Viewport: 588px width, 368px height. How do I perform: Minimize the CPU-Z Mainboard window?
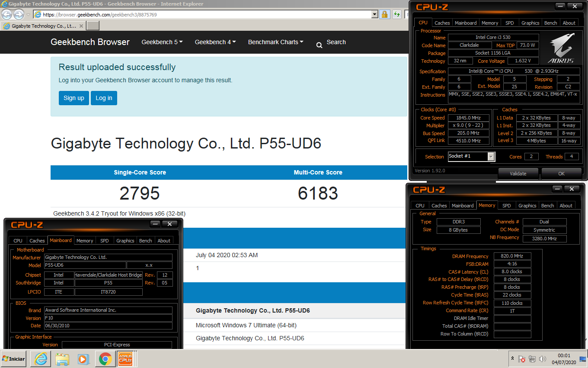click(155, 224)
